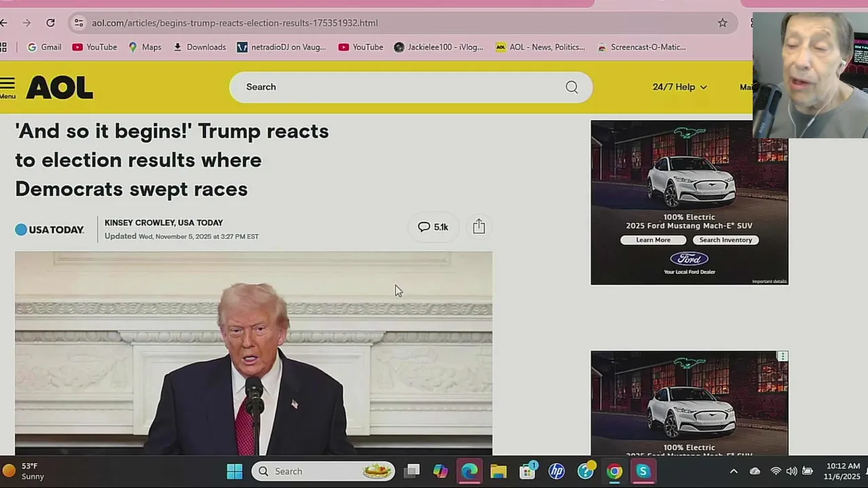Screen dimensions: 868x488
Task: Click the URL in the address bar
Action: [235, 23]
